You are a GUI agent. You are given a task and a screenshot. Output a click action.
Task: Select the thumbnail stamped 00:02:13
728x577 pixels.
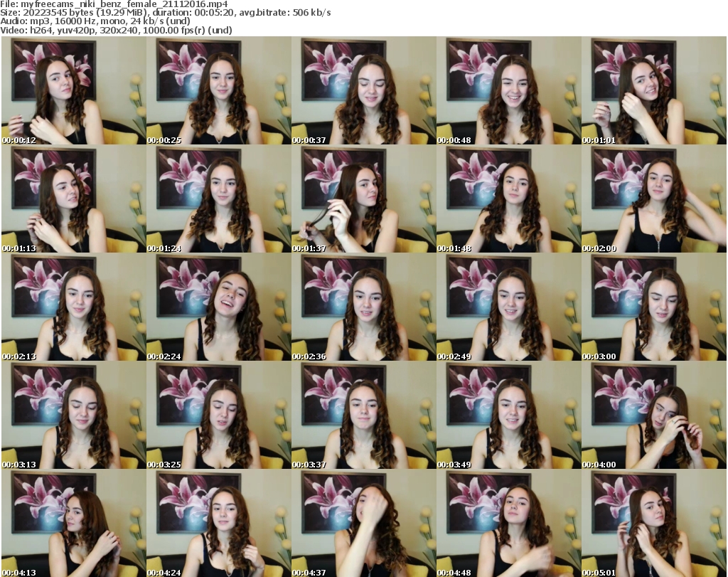pyautogui.click(x=74, y=307)
